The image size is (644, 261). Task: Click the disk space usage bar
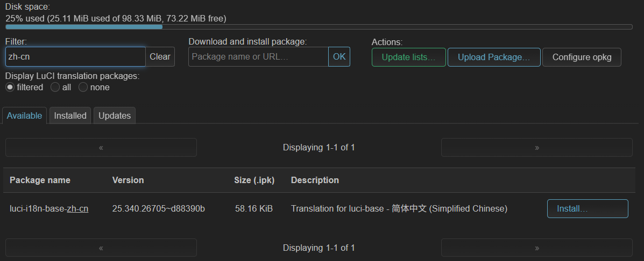pyautogui.click(x=319, y=27)
